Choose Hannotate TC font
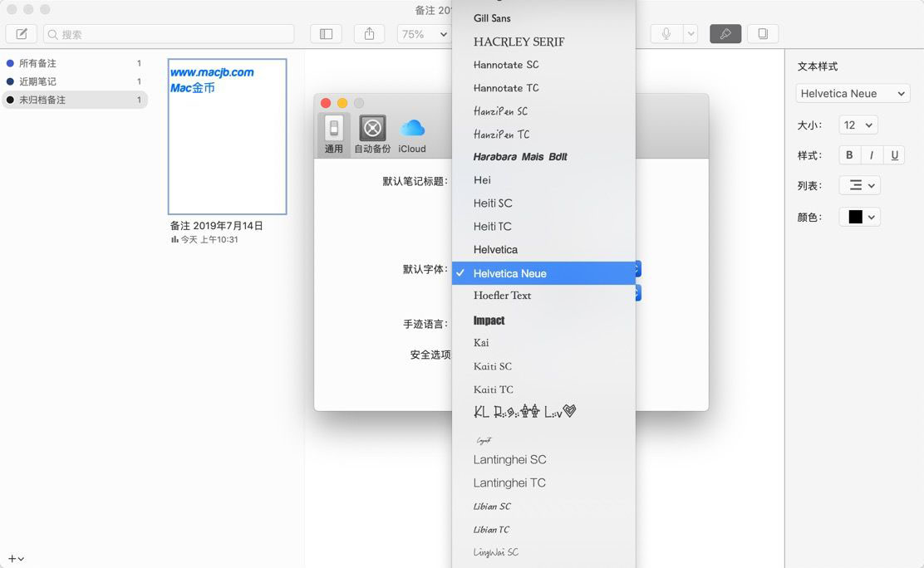Viewport: 924px width, 568px height. click(x=543, y=88)
